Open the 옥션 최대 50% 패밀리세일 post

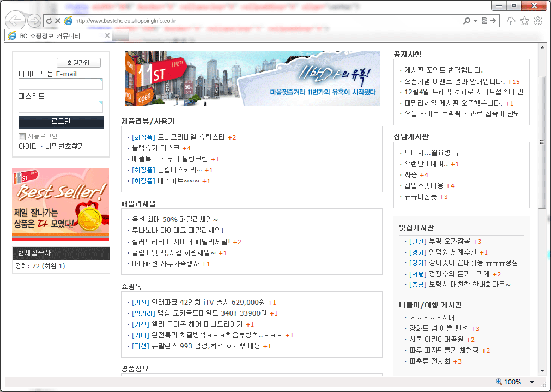click(x=174, y=219)
